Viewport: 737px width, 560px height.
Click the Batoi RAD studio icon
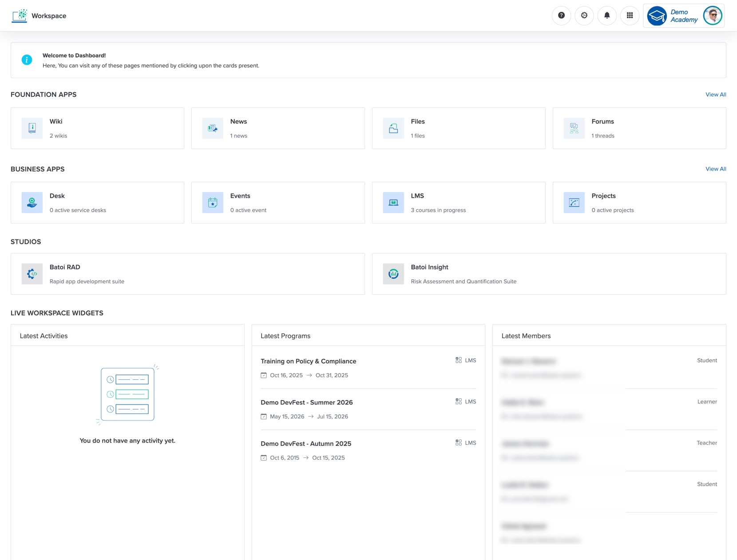click(x=32, y=274)
